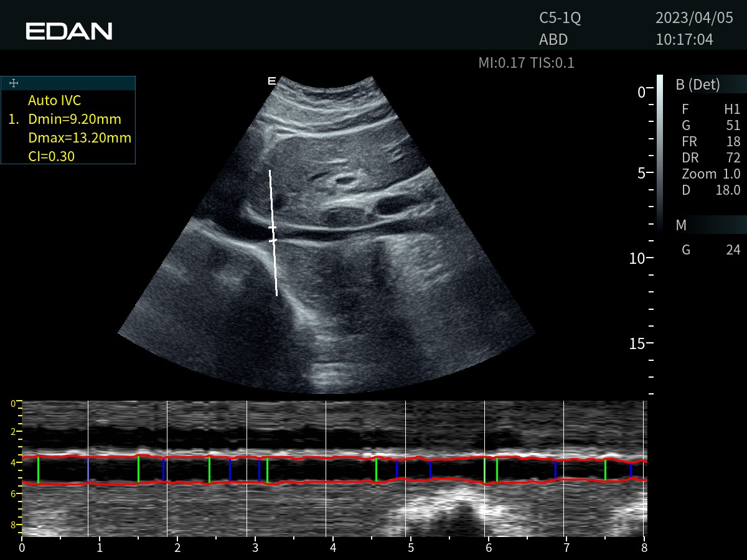Click the DR 72 dynamic range parameter
This screenshot has height=560, width=747.
[x=711, y=158]
